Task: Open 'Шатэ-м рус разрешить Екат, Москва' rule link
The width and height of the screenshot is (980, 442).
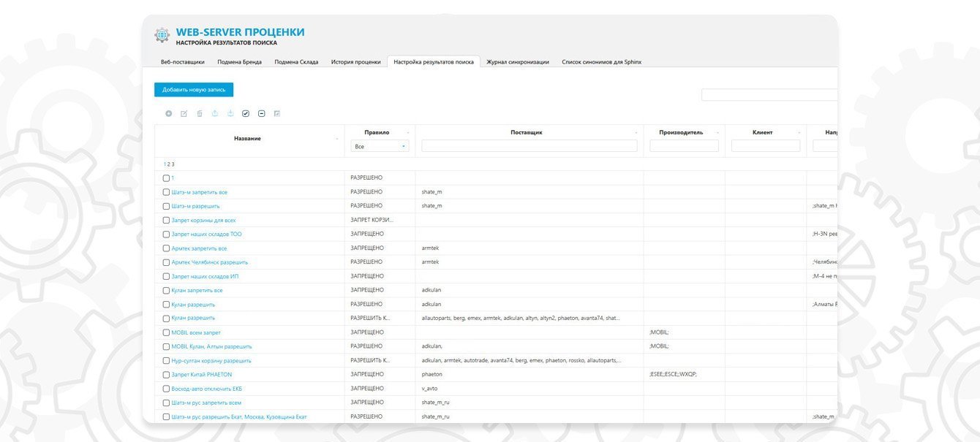Action: click(239, 416)
